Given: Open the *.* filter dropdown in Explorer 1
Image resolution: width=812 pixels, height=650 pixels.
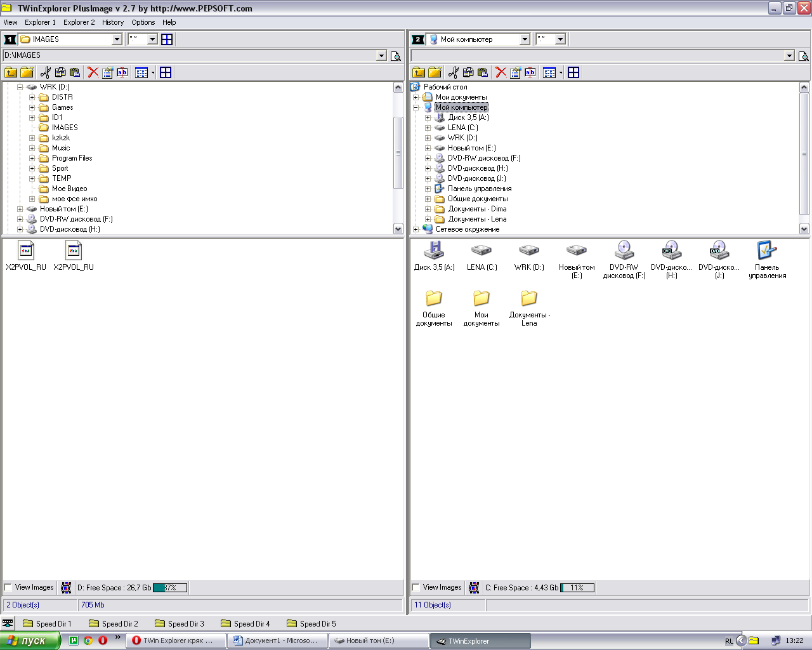Looking at the screenshot, I should click(x=152, y=39).
